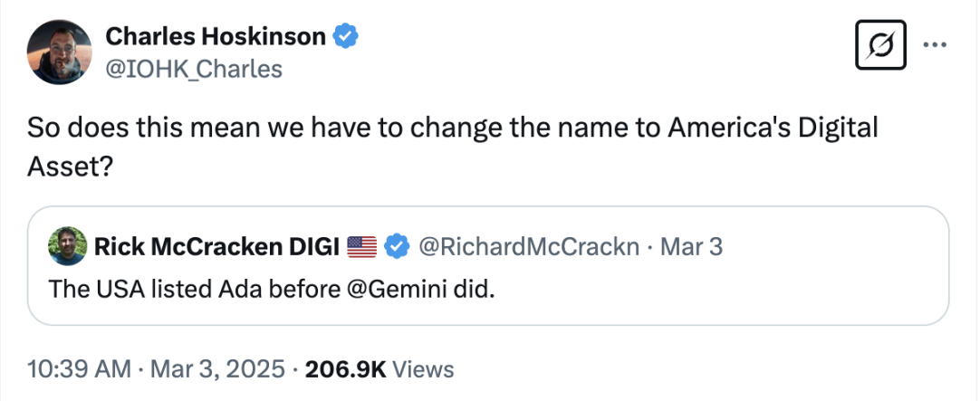Open Rick McCracken's small avatar
This screenshot has height=401, width=980.
tap(69, 245)
